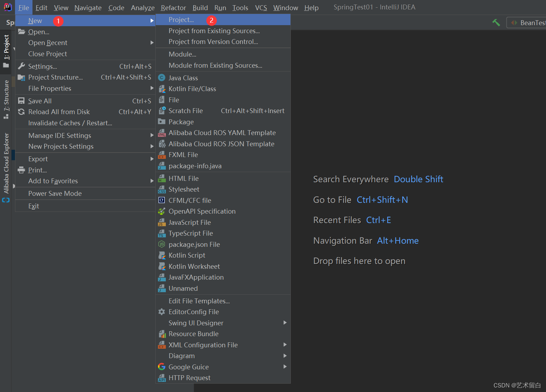Expand the Diagram submenu arrow
The width and height of the screenshot is (546, 392).
tap(285, 356)
